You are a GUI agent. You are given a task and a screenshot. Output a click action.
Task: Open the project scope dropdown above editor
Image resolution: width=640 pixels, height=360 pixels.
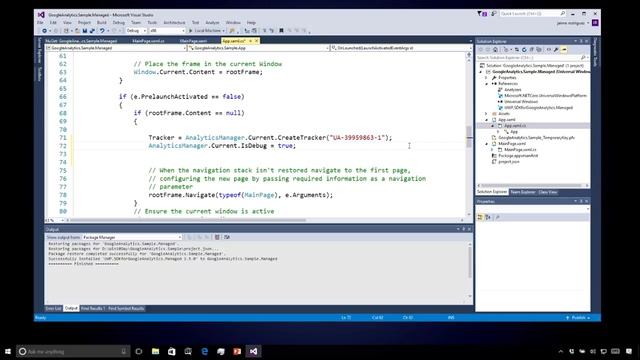point(116,48)
